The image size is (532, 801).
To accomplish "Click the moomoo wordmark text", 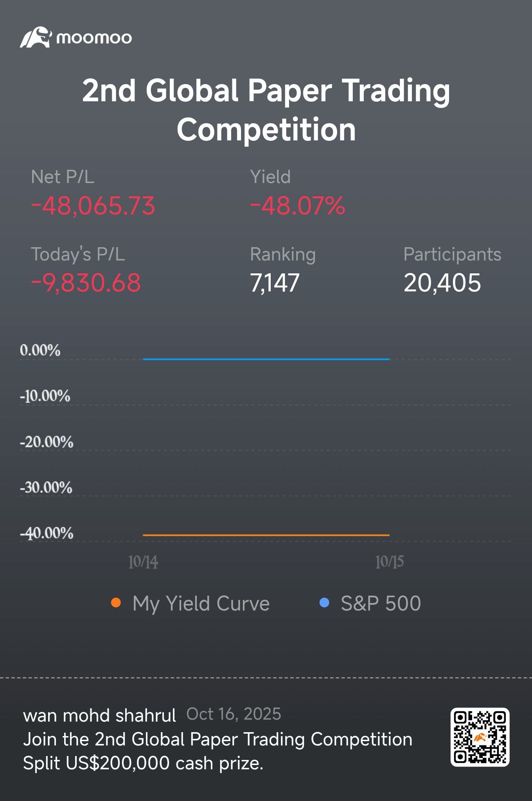I will coord(94,38).
